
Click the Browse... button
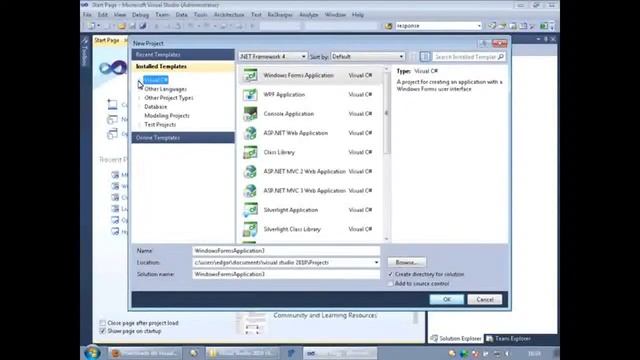coord(407,262)
